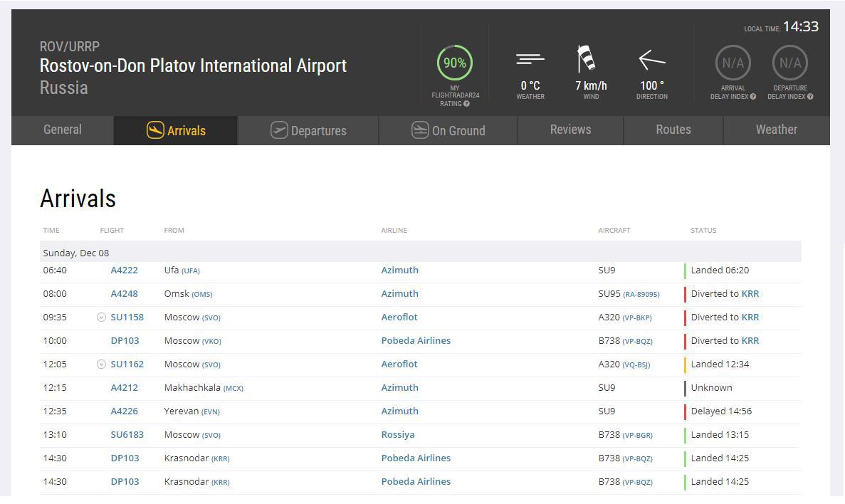Viewport: 845px width, 504px height.
Task: Click the 'Landed 06:20' status
Action: tap(720, 270)
